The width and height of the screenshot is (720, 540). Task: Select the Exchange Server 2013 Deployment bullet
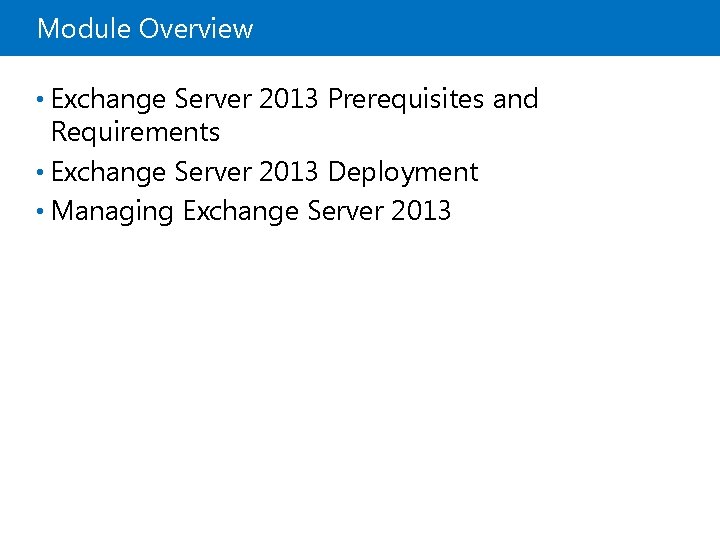point(264,172)
